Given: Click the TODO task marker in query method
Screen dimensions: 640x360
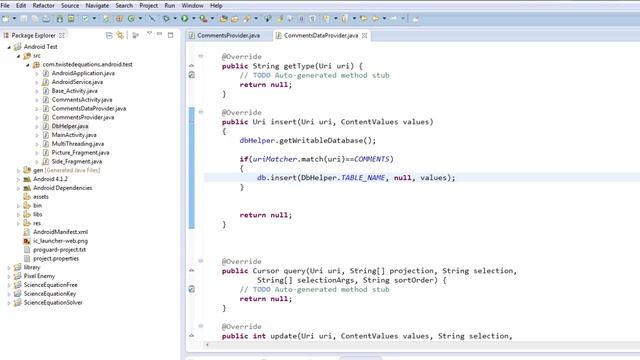Looking at the screenshot, I should point(192,289).
